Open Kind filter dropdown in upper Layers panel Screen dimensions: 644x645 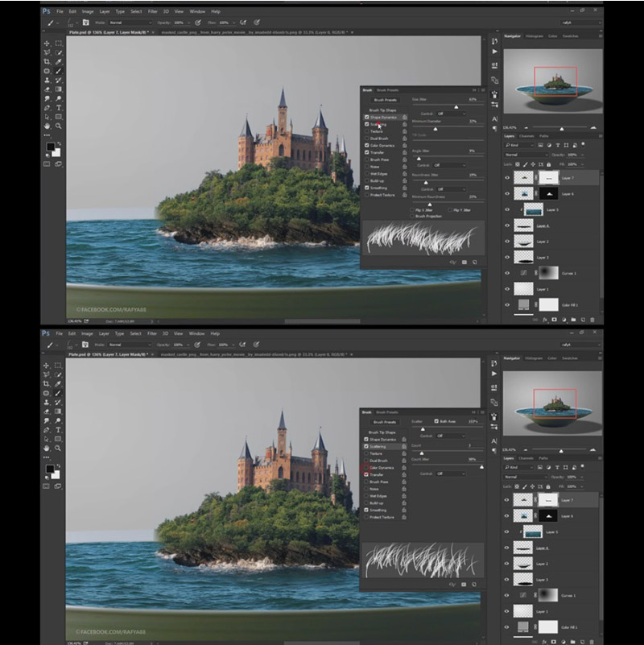[x=520, y=145]
